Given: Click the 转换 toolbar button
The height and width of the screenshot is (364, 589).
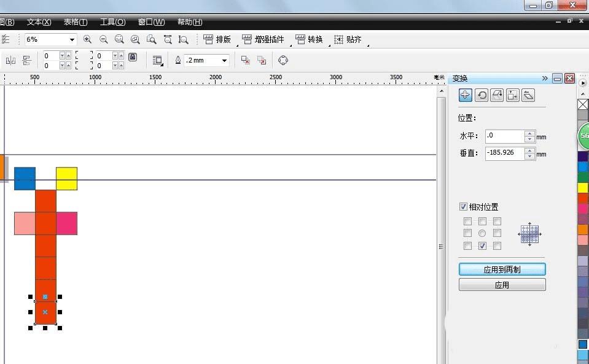Looking at the screenshot, I should click(309, 39).
